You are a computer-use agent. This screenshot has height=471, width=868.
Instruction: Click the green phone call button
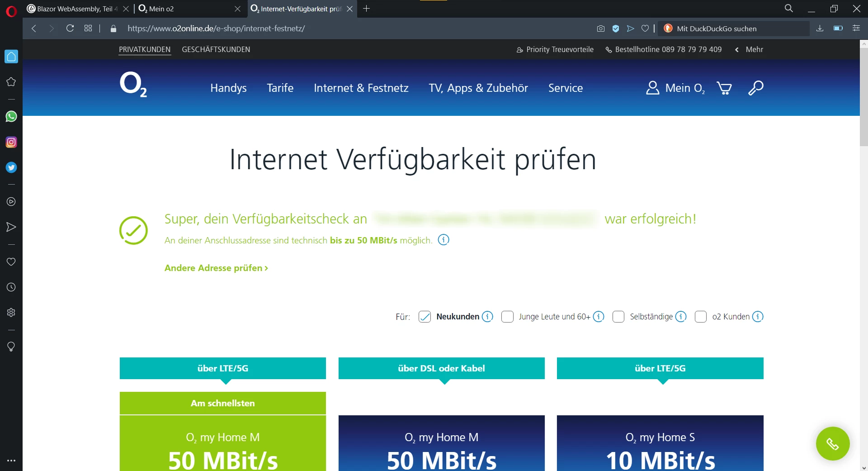point(833,444)
